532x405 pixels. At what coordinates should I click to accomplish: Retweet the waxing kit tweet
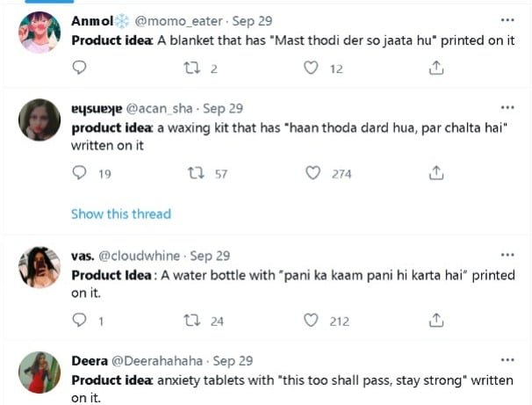pyautogui.click(x=196, y=174)
